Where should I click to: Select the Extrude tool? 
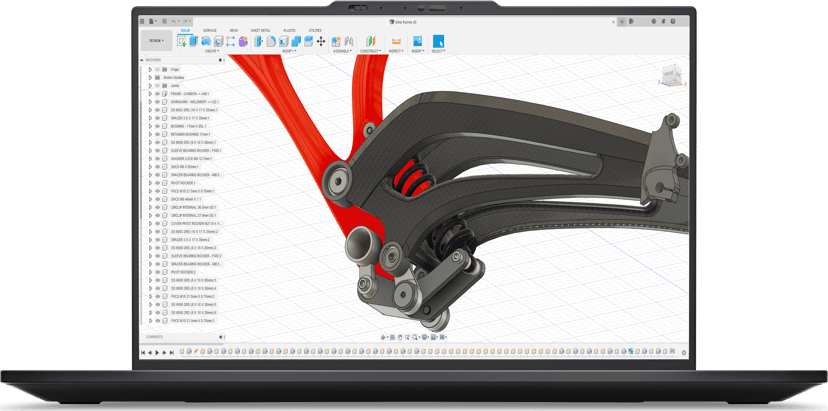tap(194, 41)
